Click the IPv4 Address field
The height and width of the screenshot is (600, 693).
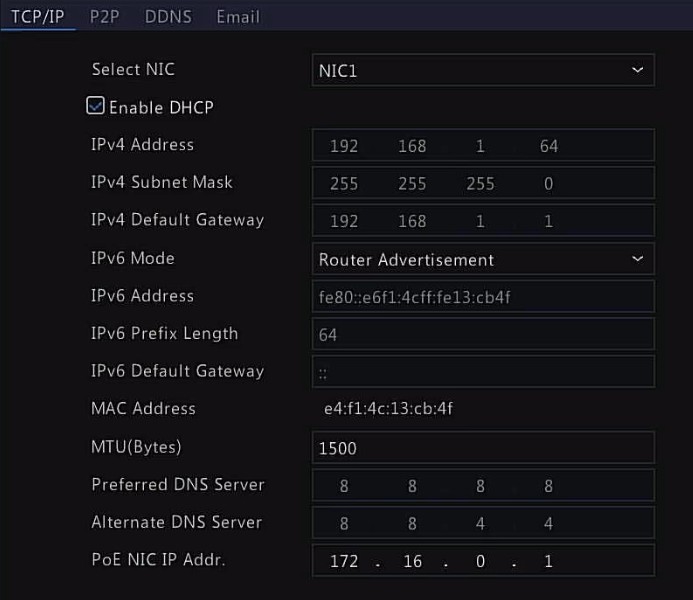click(x=482, y=146)
